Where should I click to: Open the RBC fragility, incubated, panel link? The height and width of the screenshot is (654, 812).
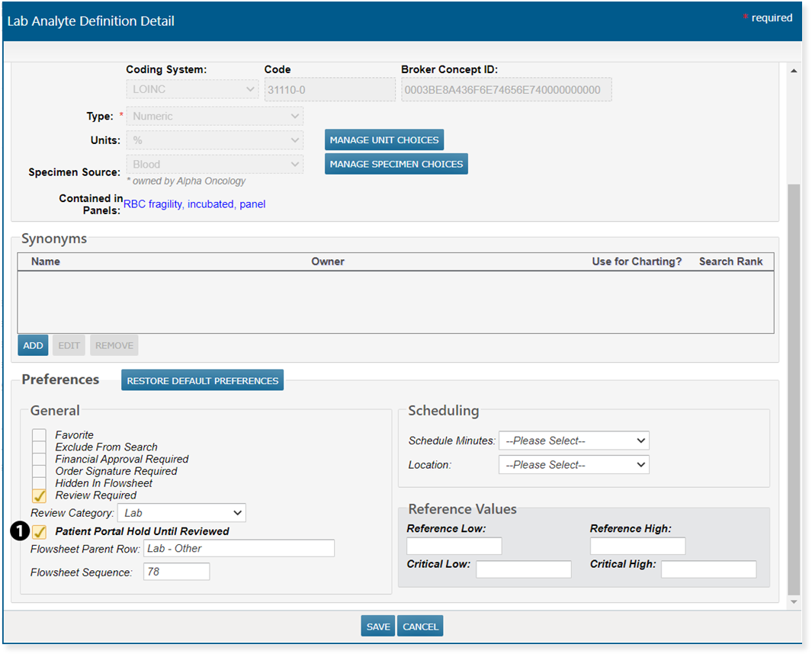194,204
